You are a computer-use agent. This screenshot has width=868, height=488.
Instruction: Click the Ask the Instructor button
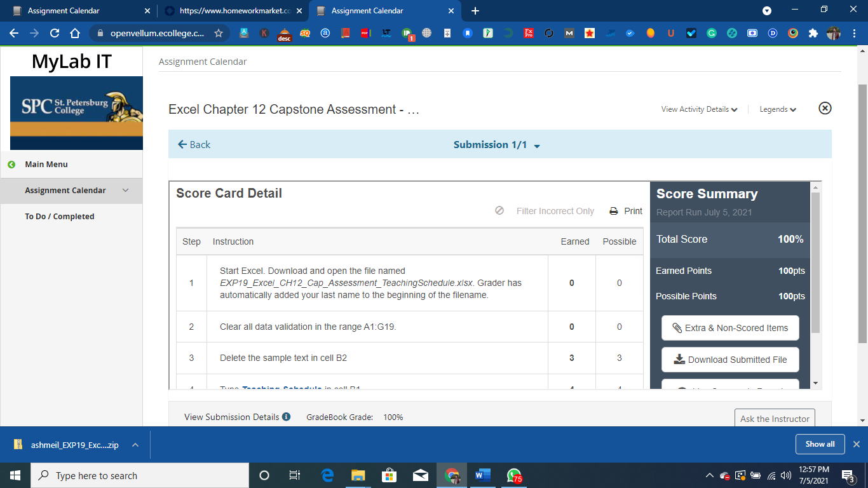(775, 419)
